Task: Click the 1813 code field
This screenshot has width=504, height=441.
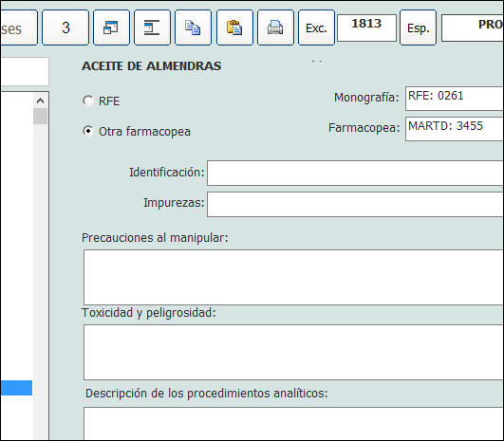Action: pyautogui.click(x=366, y=28)
